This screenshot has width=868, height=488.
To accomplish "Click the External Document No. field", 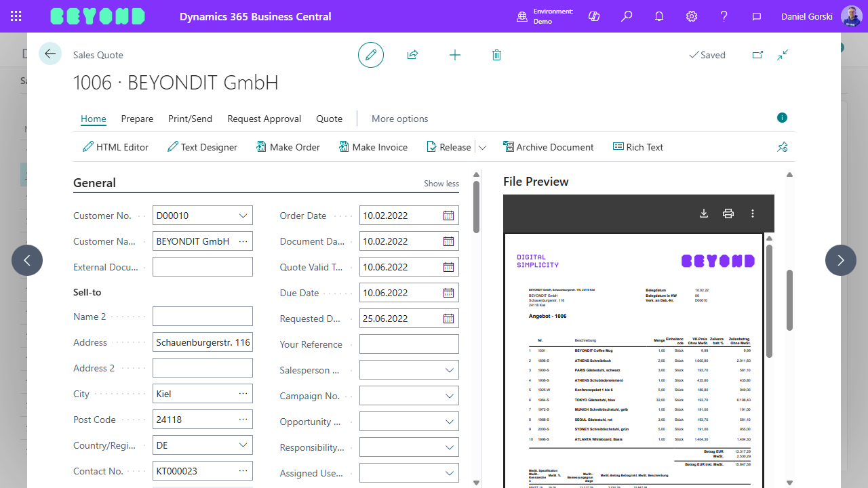I will (x=202, y=267).
